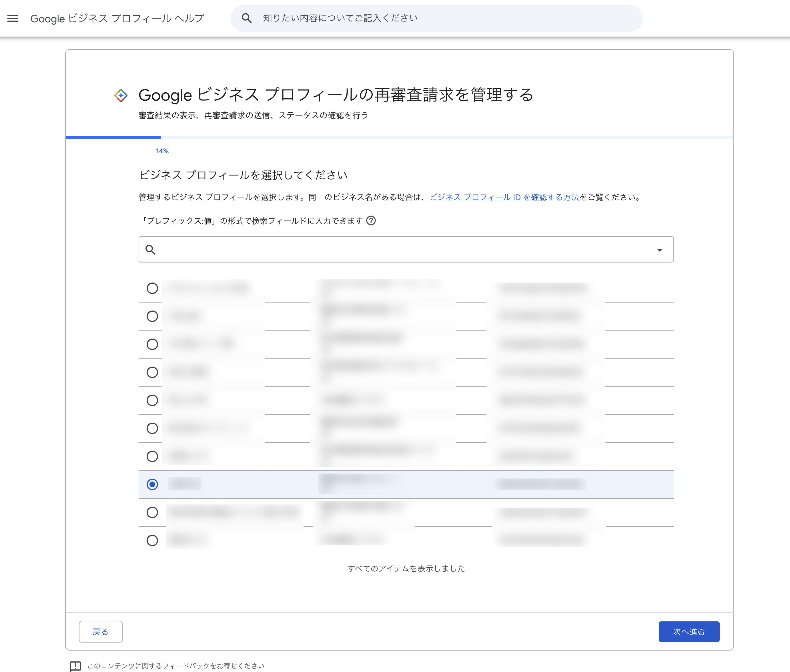Viewport: 790px width, 672px height.
Task: Focus the business profile search field
Action: (x=406, y=250)
